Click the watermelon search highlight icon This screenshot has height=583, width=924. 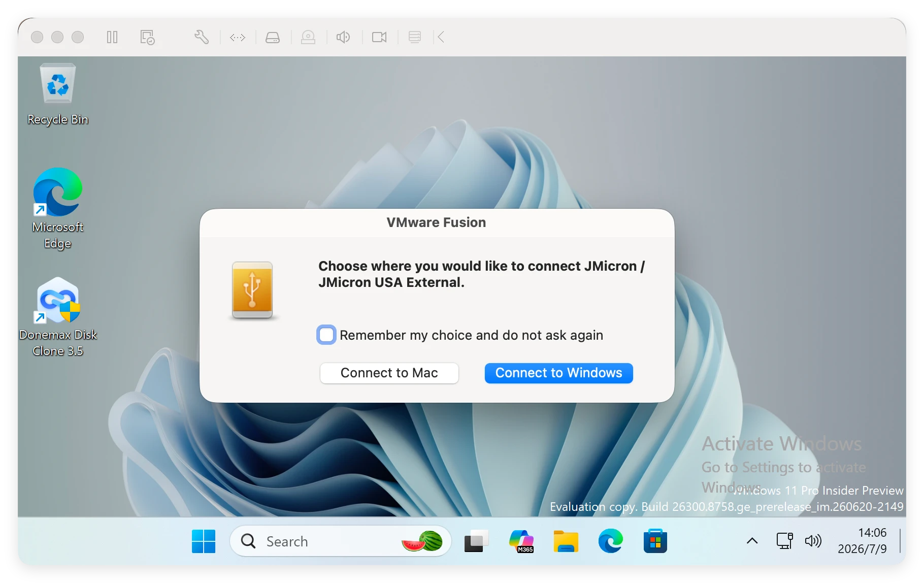[x=422, y=541]
